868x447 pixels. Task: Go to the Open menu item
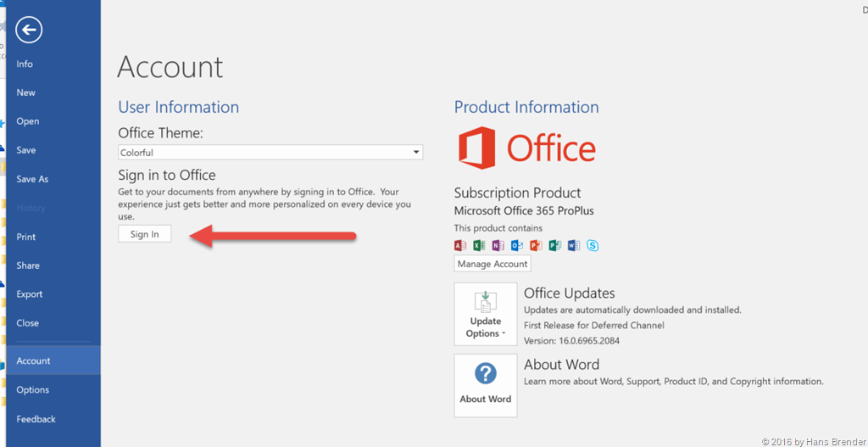[28, 121]
